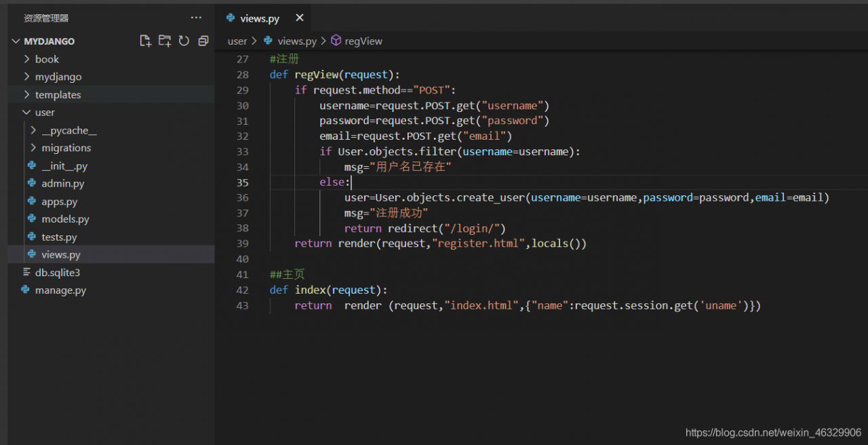
Task: Click the New File icon in explorer
Action: [x=145, y=41]
